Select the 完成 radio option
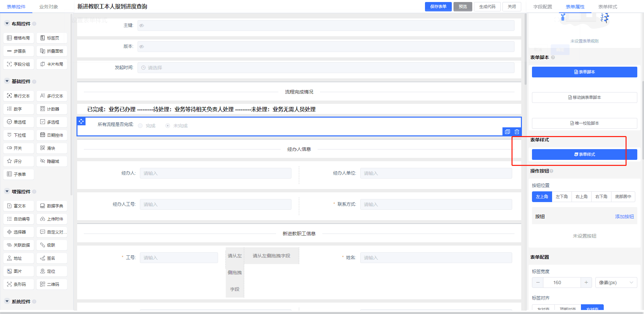Viewport: 644px width, 314px height. [141, 126]
